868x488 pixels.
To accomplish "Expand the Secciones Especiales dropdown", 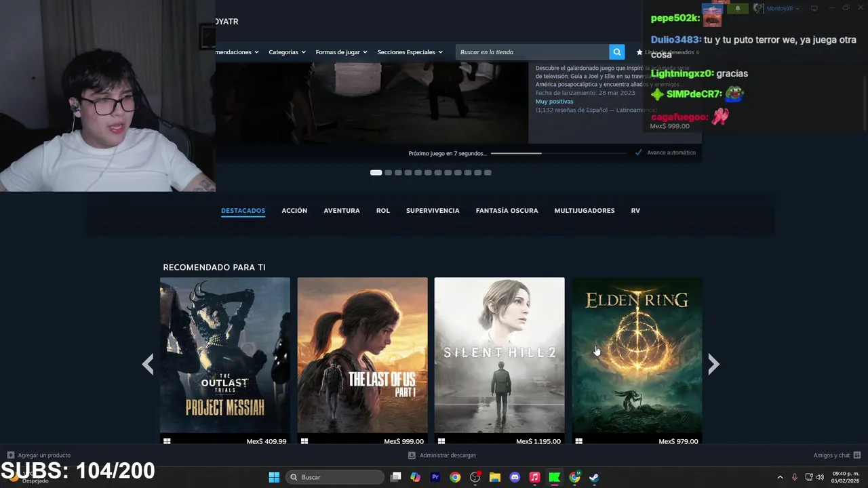I will [410, 52].
